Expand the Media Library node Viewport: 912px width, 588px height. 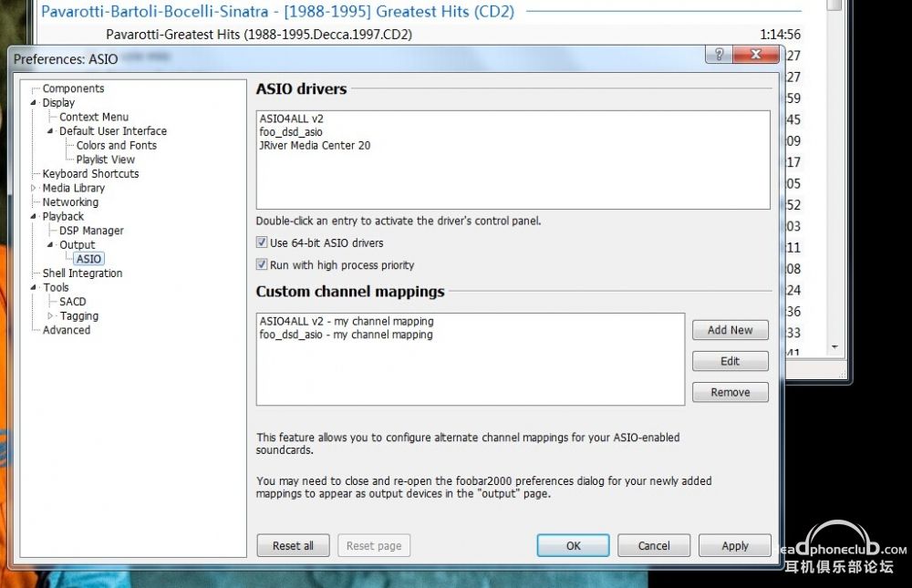[33, 189]
